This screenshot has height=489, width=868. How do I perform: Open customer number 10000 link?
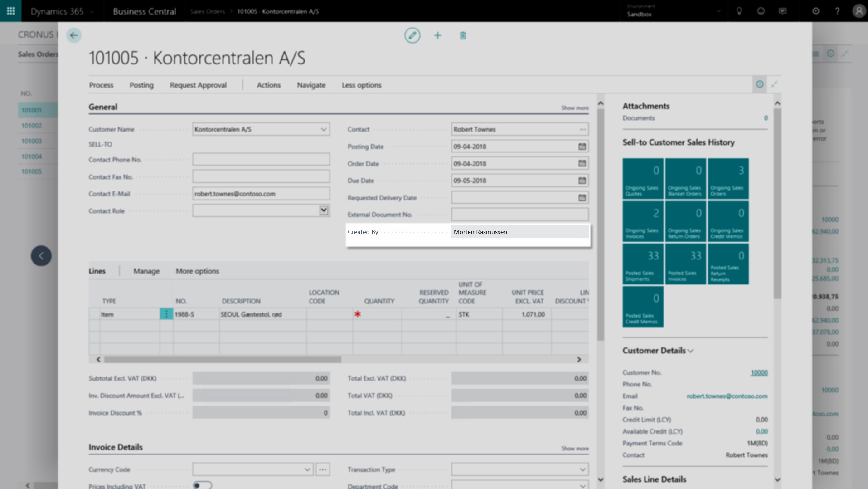759,372
